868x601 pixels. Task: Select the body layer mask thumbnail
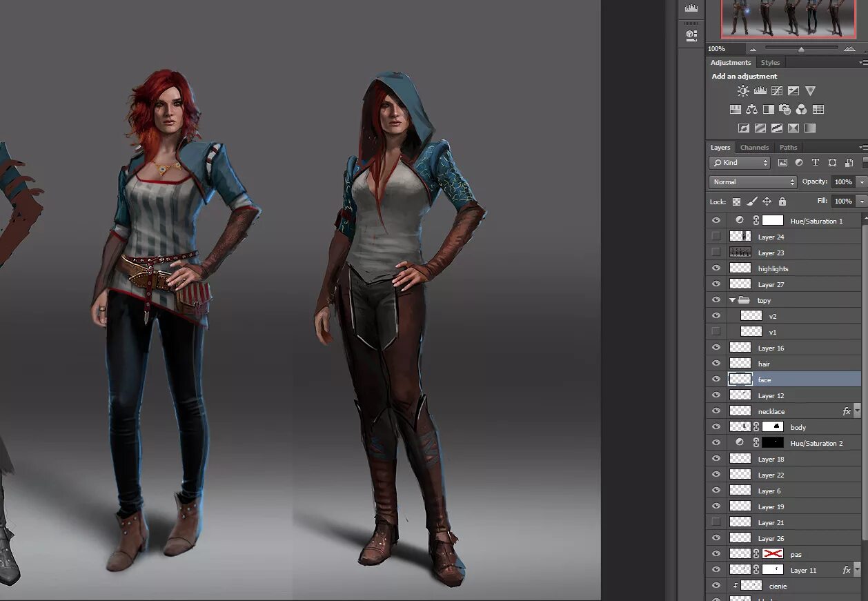773,427
